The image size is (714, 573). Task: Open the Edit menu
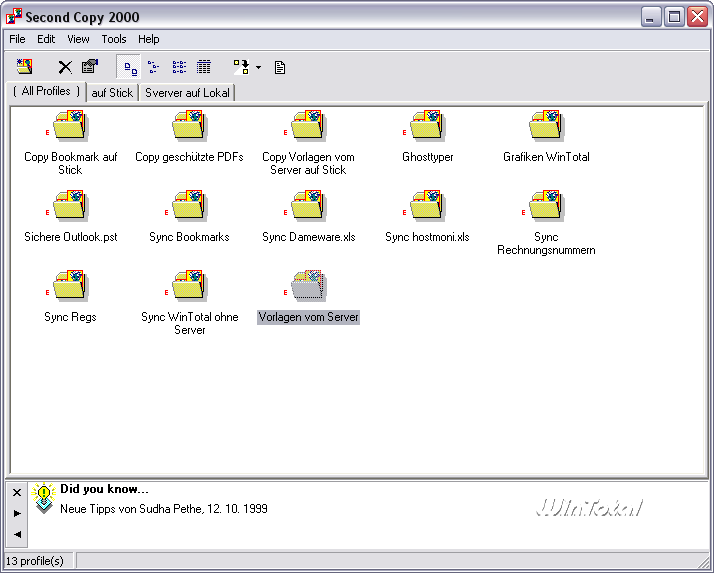(x=46, y=39)
